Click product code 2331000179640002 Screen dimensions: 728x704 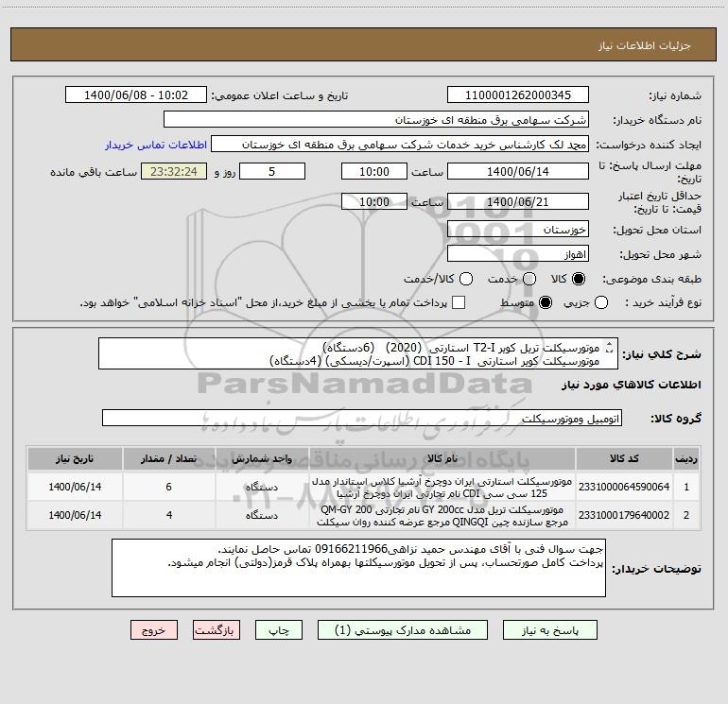pos(624,515)
